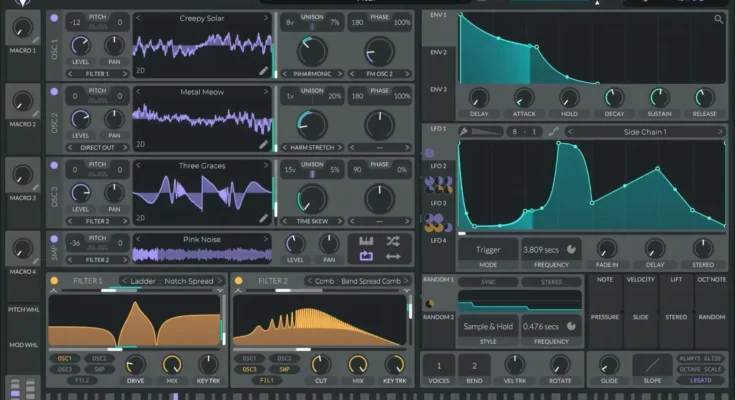Click the sampler keytrack keyboard icon

(x=366, y=241)
